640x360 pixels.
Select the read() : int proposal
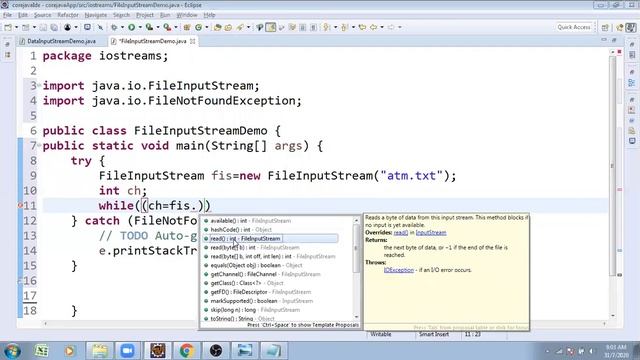[x=270, y=238]
